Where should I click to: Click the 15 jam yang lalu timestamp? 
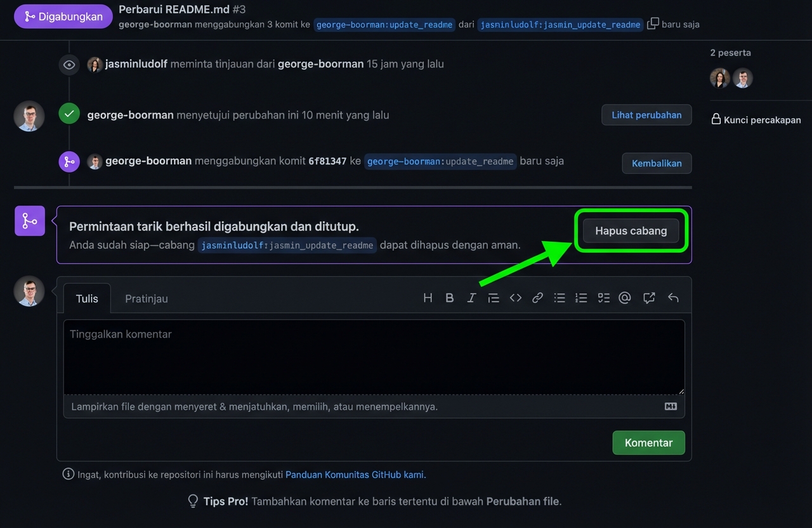pyautogui.click(x=405, y=64)
